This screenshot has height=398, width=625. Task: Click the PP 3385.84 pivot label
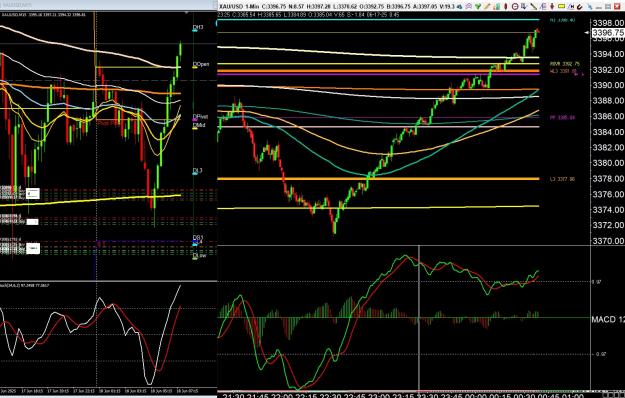tap(562, 118)
